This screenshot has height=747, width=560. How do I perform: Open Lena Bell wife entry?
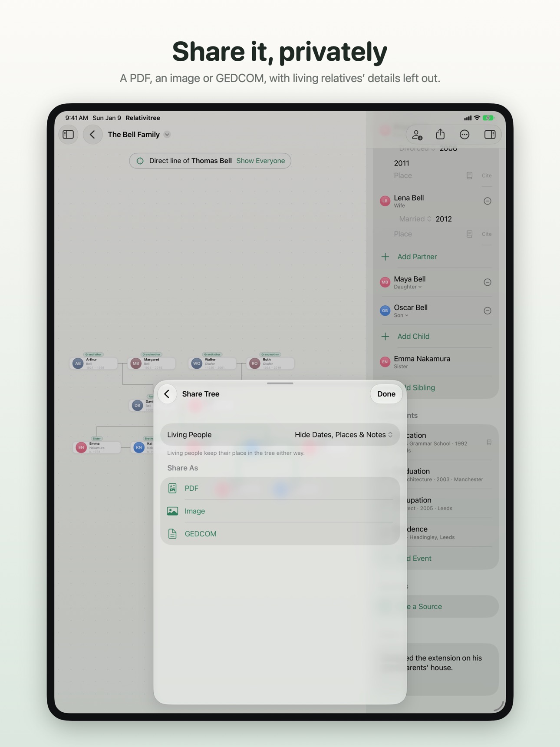click(x=408, y=201)
